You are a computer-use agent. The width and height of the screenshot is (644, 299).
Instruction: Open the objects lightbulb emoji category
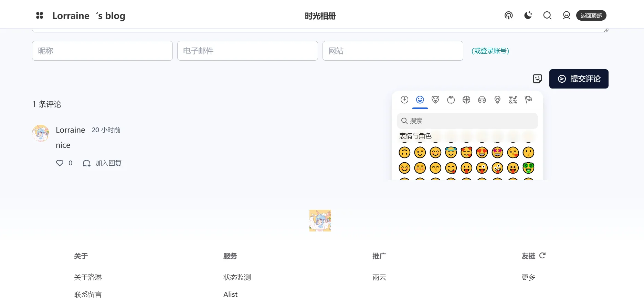tap(497, 100)
